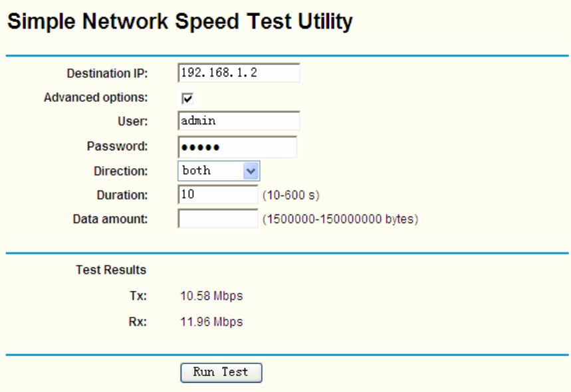Click the Password label

coord(117,146)
